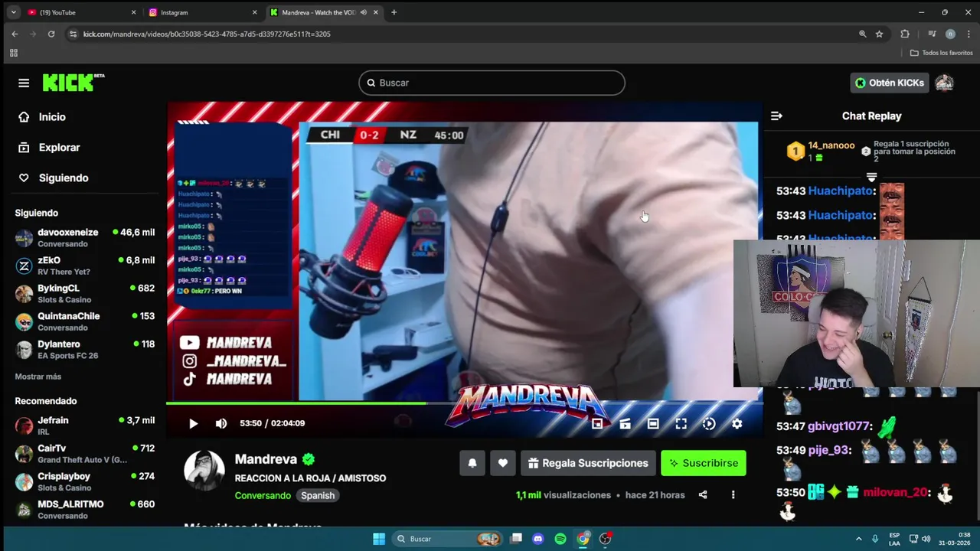Open Crisplayboy recommended channel
This screenshot has height=551, width=980.
(x=85, y=481)
